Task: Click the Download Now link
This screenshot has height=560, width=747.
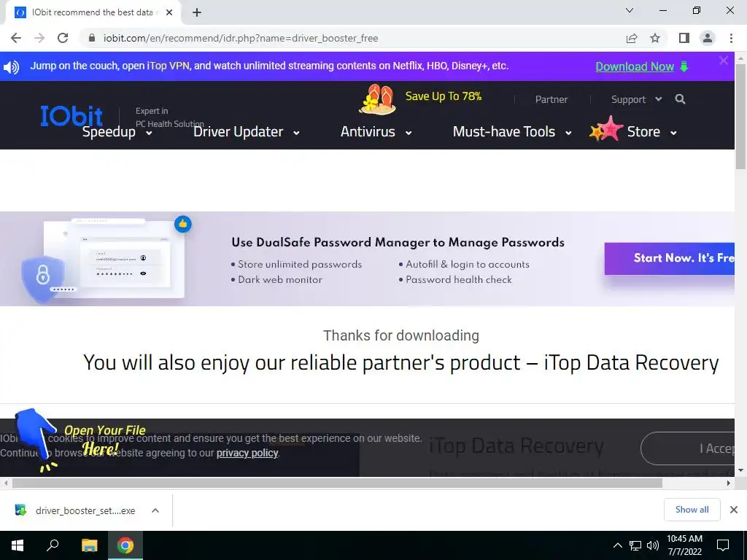Action: coord(635,66)
